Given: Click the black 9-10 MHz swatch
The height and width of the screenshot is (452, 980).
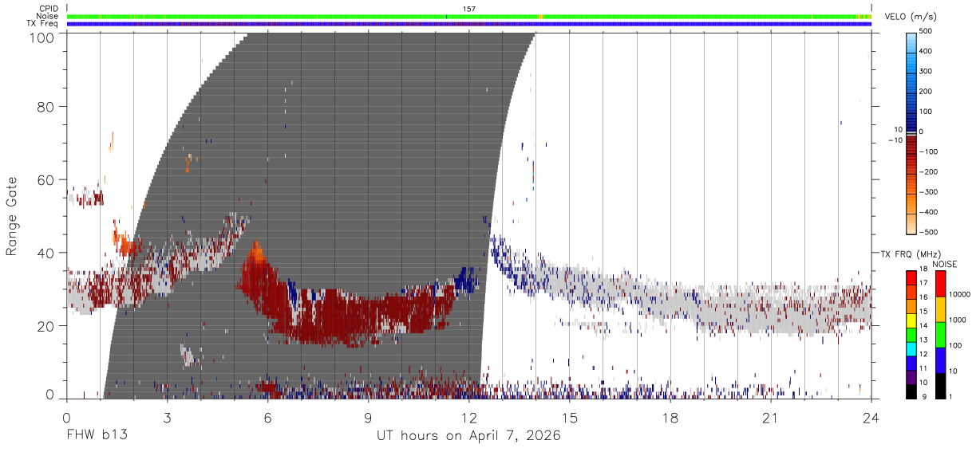Looking at the screenshot, I should coord(911,391).
